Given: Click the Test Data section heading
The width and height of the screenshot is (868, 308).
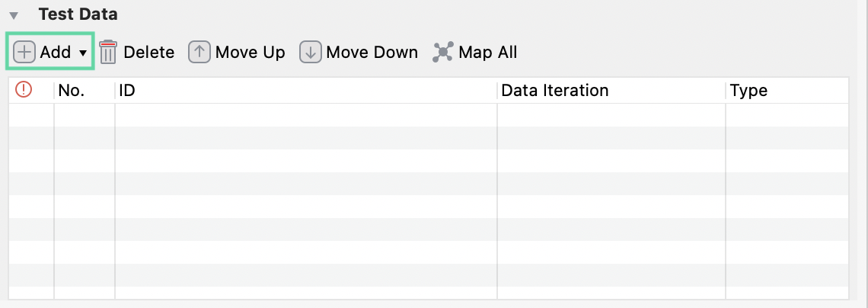Looking at the screenshot, I should pos(78,14).
